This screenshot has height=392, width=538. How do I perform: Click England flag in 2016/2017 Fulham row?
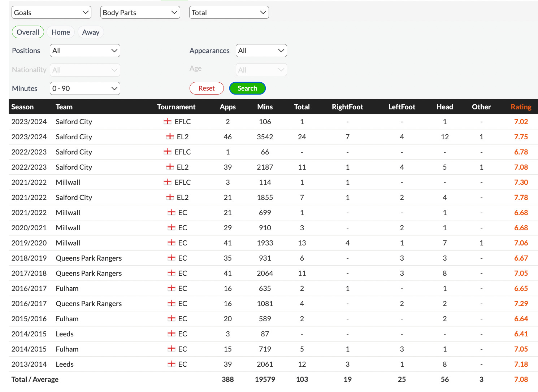click(x=172, y=288)
